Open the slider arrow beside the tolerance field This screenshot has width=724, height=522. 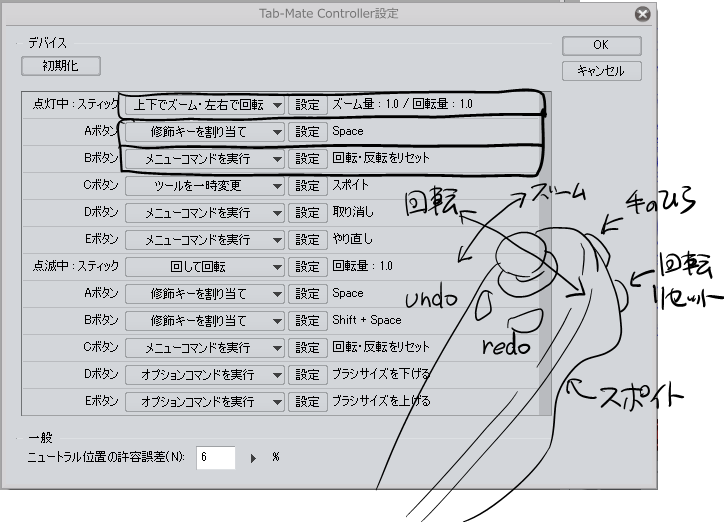[x=253, y=458]
